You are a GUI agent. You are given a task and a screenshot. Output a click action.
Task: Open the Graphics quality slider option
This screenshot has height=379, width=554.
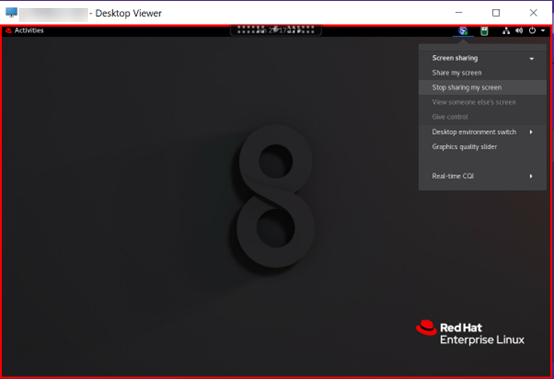pos(482,147)
